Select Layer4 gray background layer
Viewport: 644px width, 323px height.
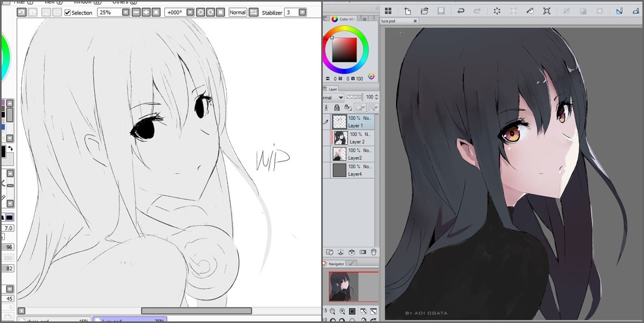click(x=353, y=170)
